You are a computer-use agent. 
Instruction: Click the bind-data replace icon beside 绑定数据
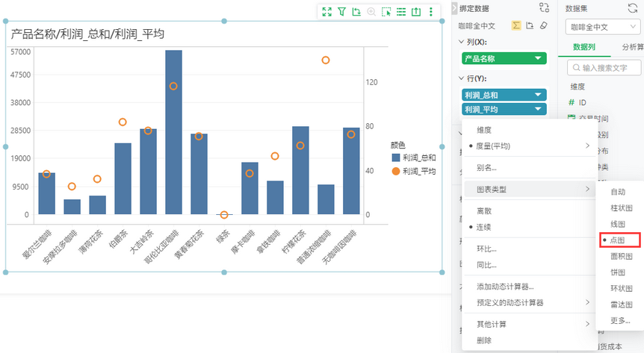point(544,7)
